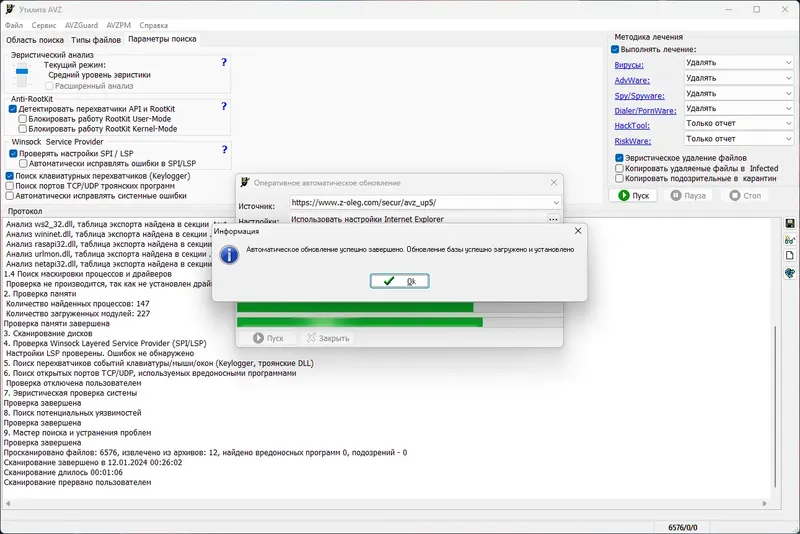Save the protocol with the floppy disk icon
Screen dimensions: 800x534
click(x=790, y=224)
